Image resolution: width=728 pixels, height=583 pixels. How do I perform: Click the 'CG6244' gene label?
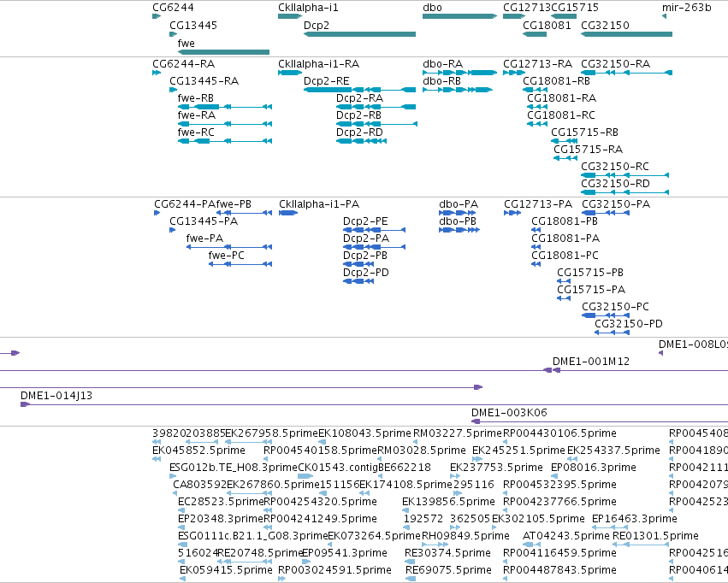(x=173, y=8)
